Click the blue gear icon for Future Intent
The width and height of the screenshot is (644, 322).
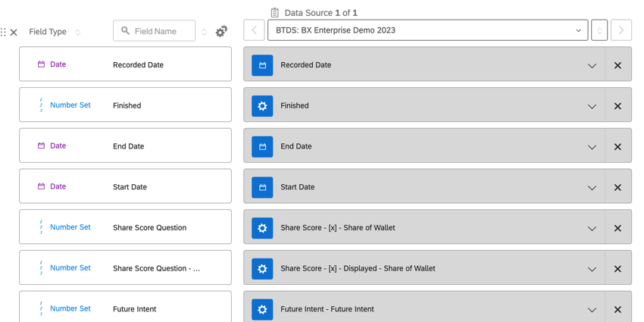(x=262, y=309)
